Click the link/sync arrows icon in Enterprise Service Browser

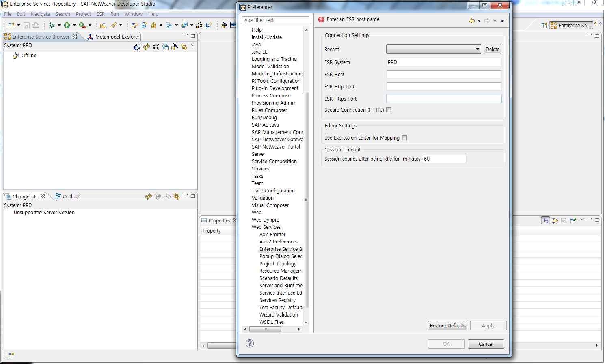click(184, 47)
